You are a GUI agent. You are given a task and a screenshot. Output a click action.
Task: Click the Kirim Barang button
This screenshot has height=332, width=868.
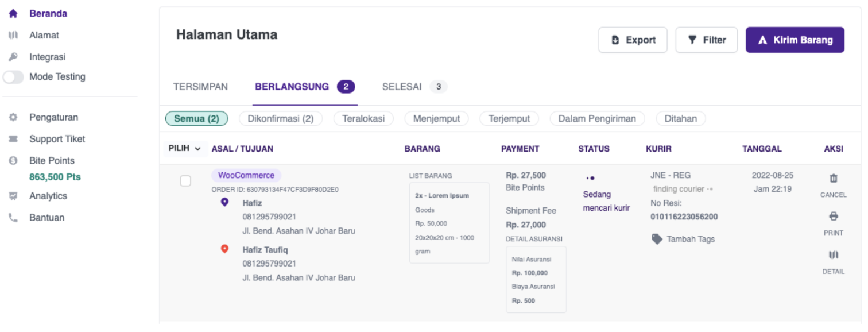(795, 40)
